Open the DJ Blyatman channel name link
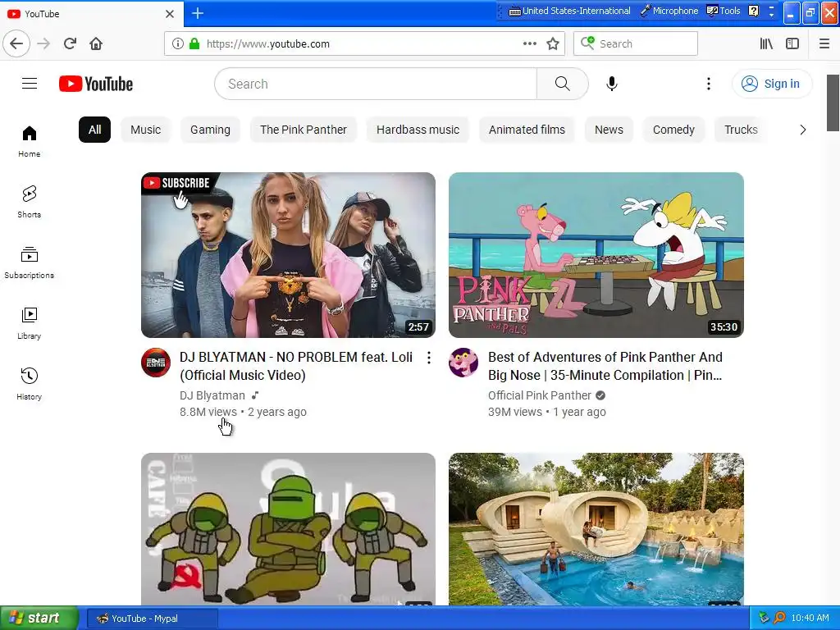 click(x=212, y=395)
